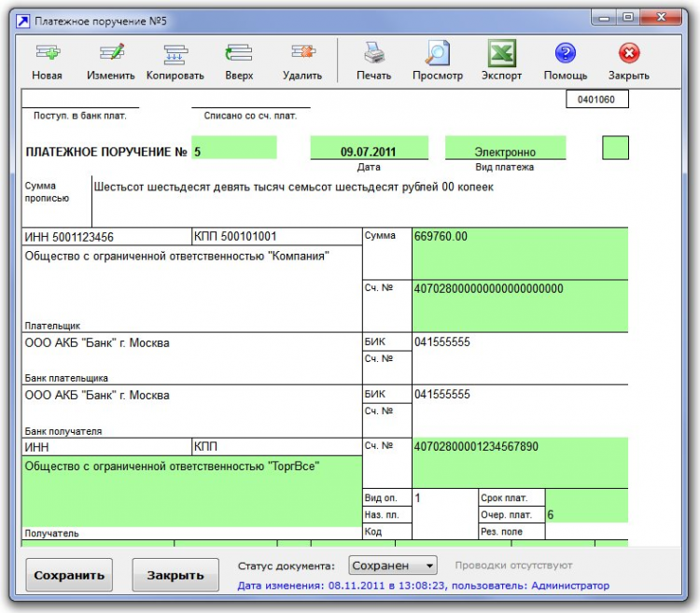Minimize the Платежное поручение window
The height and width of the screenshot is (613, 700).
(604, 18)
